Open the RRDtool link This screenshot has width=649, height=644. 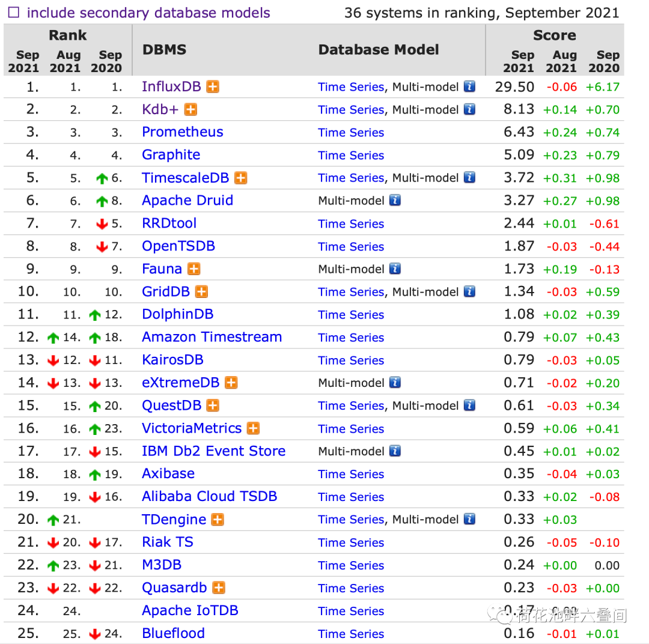[x=169, y=223]
